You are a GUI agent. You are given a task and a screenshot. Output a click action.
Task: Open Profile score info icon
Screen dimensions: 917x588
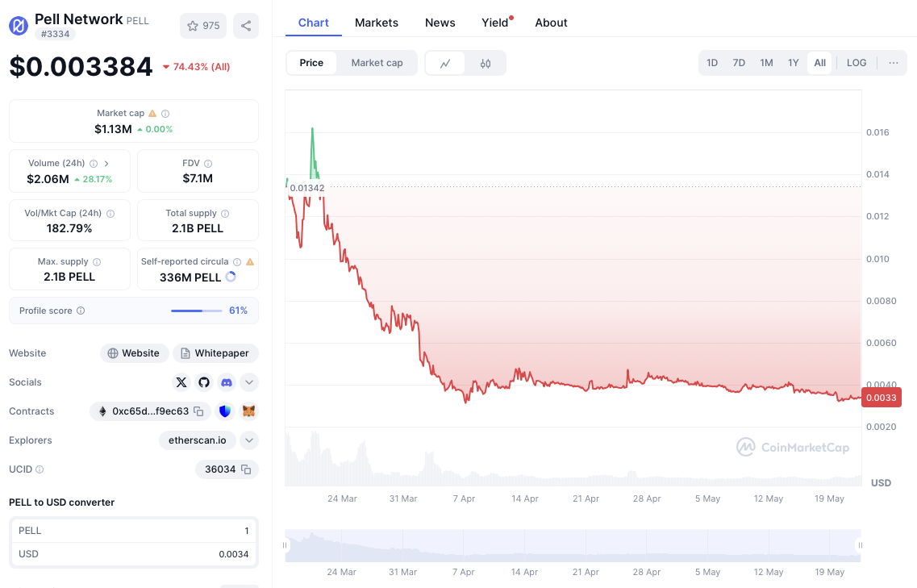click(x=81, y=311)
